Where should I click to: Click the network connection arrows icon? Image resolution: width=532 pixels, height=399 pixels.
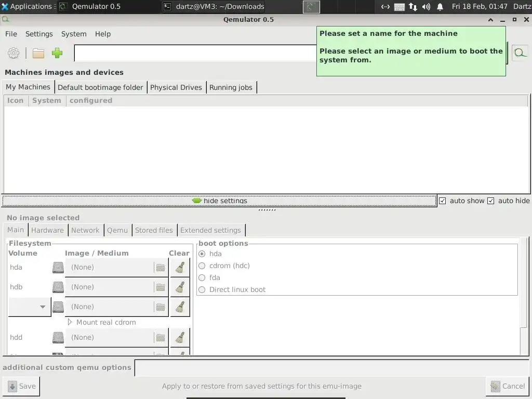[x=413, y=6]
